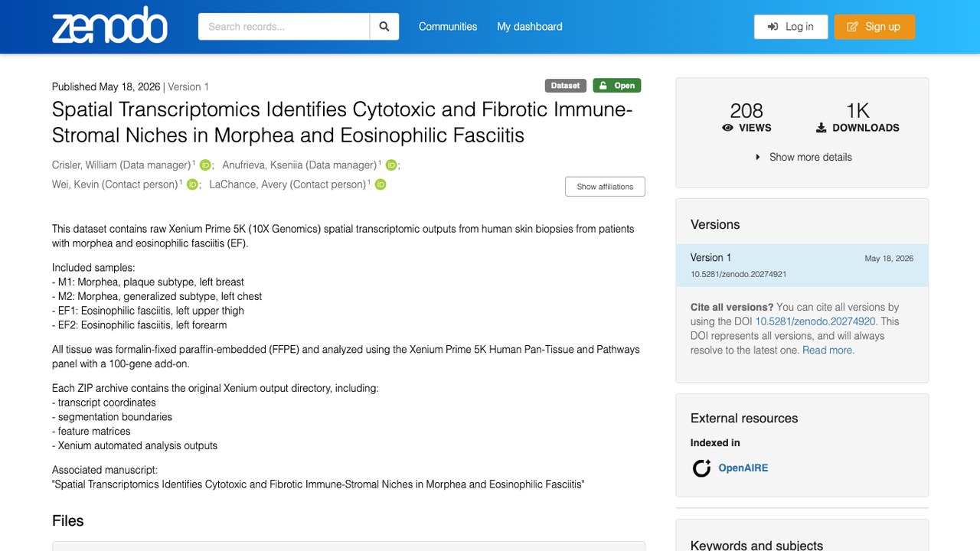The height and width of the screenshot is (551, 980).
Task: Click 'EF2: Eosinophilic fasciitis, left forearm' line
Action: pyautogui.click(x=139, y=325)
